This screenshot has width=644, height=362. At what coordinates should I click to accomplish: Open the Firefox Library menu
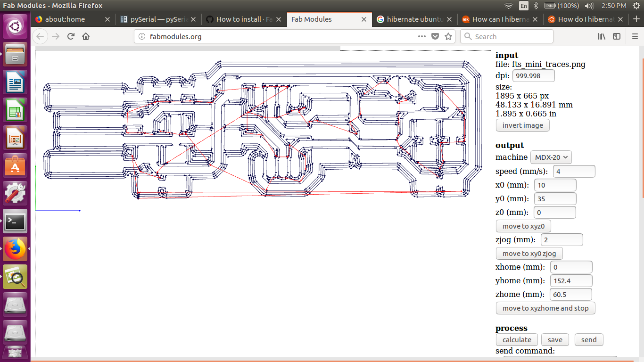[602, 36]
